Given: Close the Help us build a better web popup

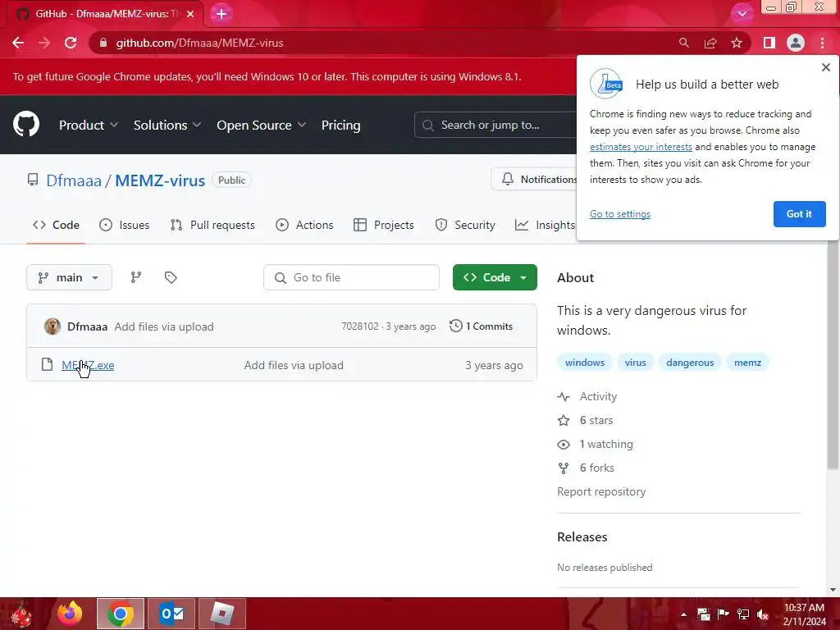Looking at the screenshot, I should click(x=825, y=67).
